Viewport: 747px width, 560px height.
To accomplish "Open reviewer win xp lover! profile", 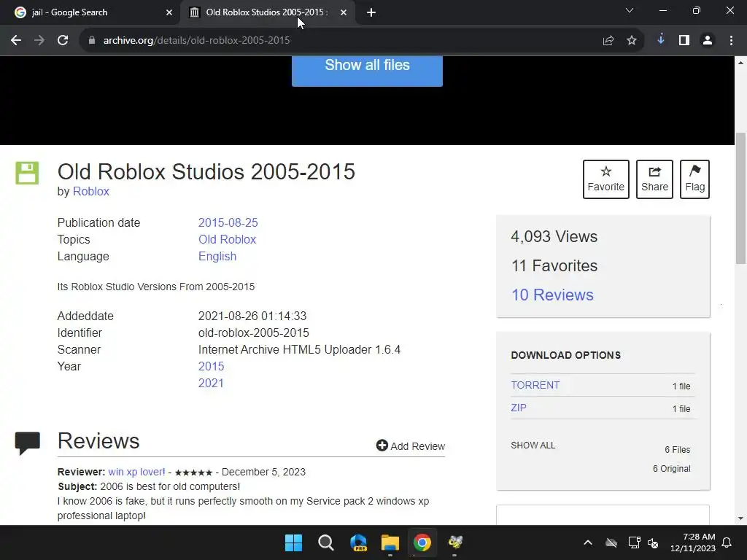I will tap(136, 472).
